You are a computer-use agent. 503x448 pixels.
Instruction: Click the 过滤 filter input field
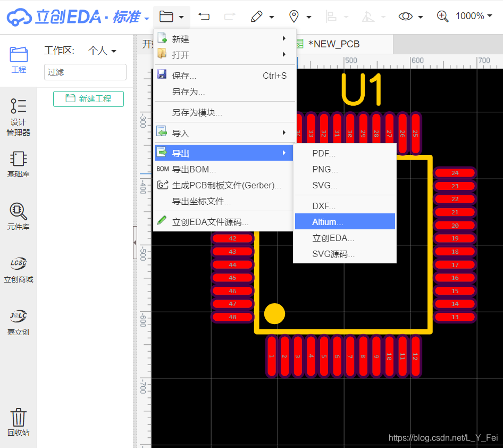(x=85, y=72)
